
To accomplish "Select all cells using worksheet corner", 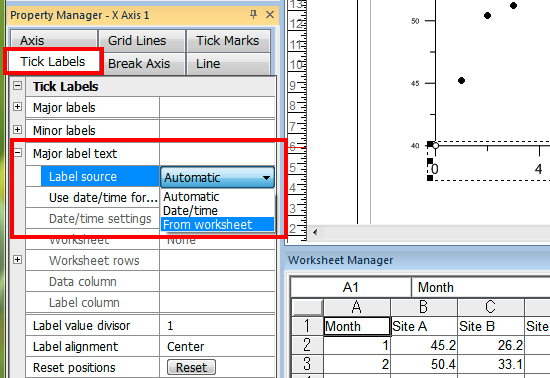I will [x=307, y=307].
